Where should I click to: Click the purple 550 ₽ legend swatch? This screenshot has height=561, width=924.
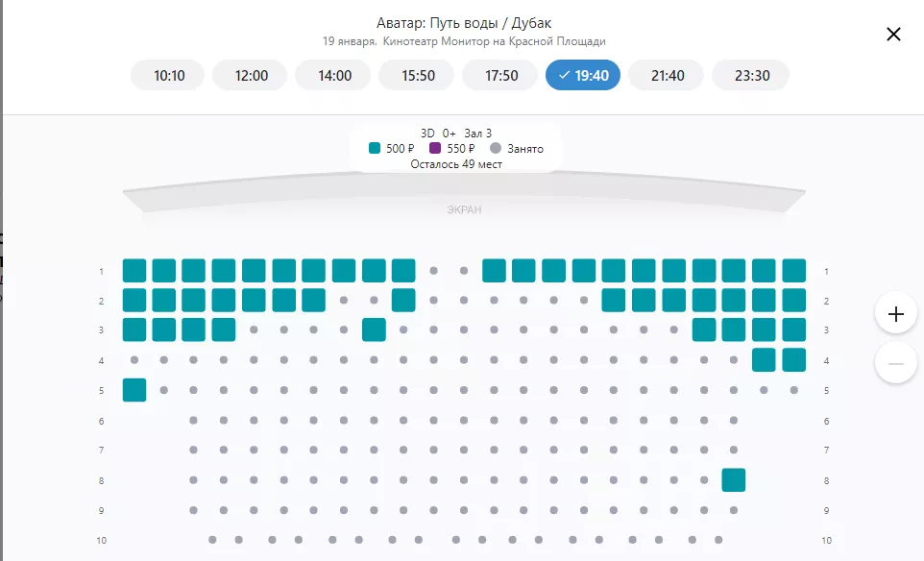coord(435,149)
